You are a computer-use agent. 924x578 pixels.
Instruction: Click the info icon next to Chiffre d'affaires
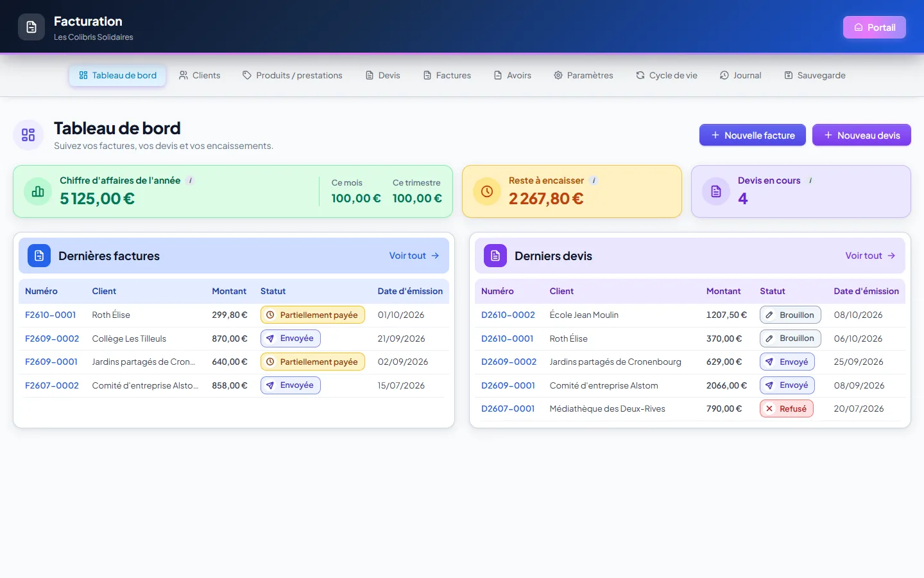click(191, 180)
